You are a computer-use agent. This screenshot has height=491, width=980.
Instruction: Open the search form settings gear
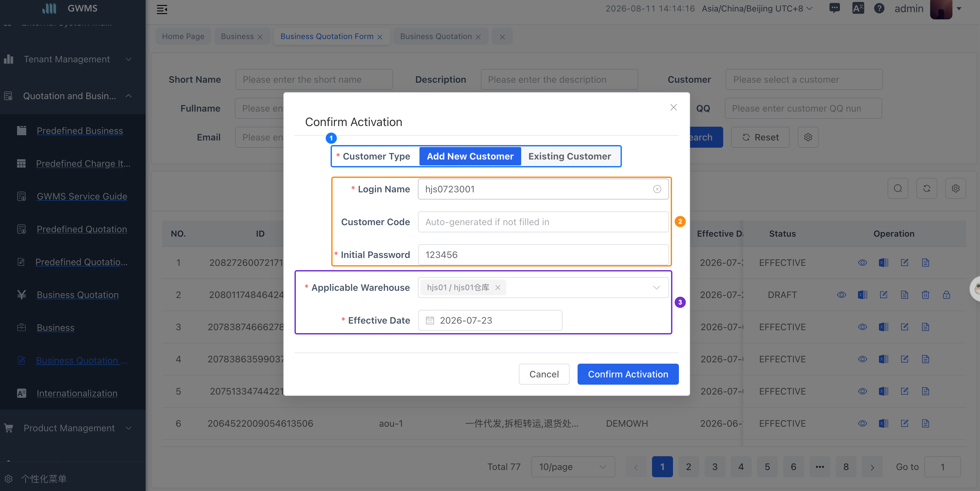[808, 137]
